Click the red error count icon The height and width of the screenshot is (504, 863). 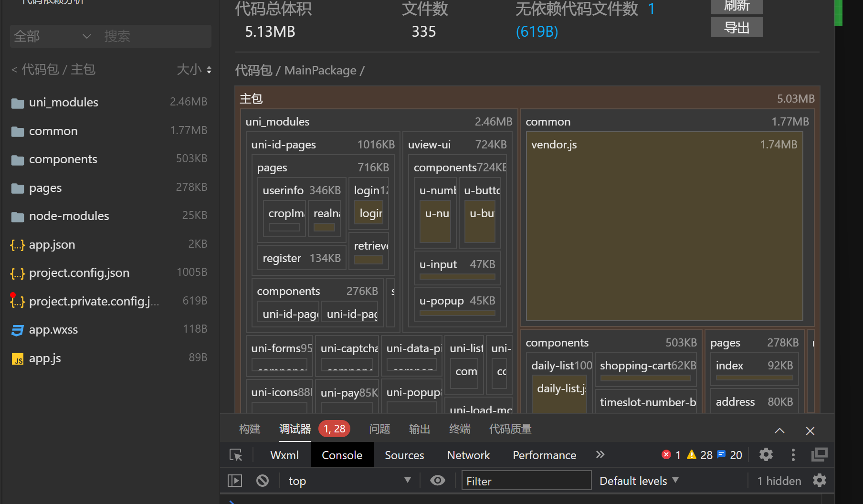click(x=666, y=455)
